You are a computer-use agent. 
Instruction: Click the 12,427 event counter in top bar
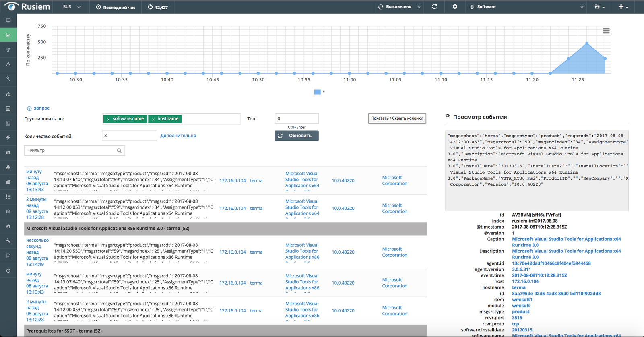coord(158,7)
